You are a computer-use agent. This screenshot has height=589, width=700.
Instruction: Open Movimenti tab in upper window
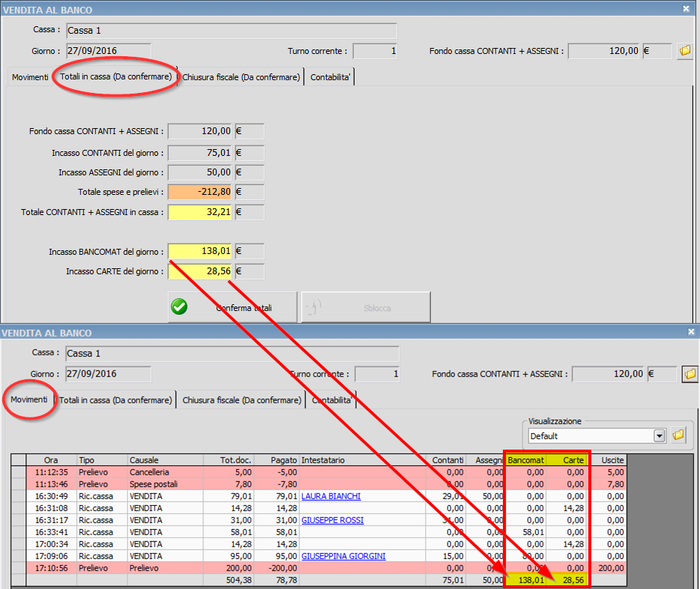(30, 76)
